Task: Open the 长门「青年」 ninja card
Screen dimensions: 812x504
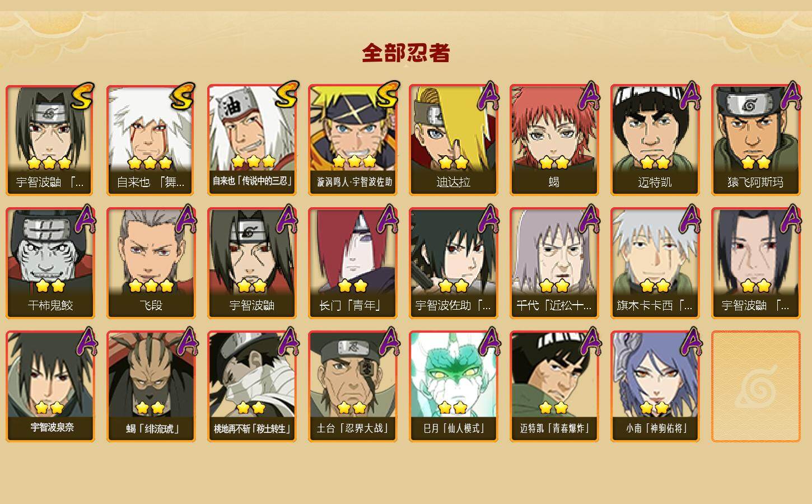Action: pyautogui.click(x=353, y=263)
